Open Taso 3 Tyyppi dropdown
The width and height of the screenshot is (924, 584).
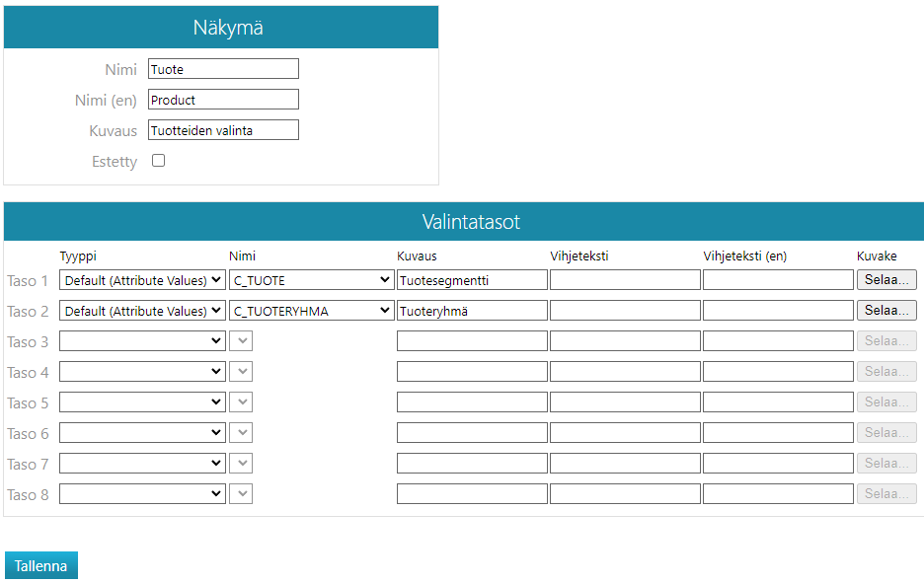click(142, 341)
